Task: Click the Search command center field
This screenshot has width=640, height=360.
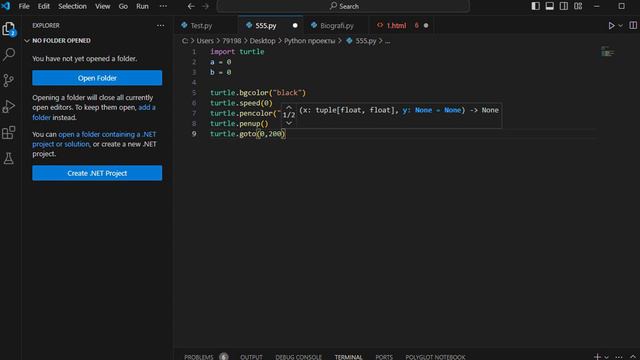Action: [344, 6]
